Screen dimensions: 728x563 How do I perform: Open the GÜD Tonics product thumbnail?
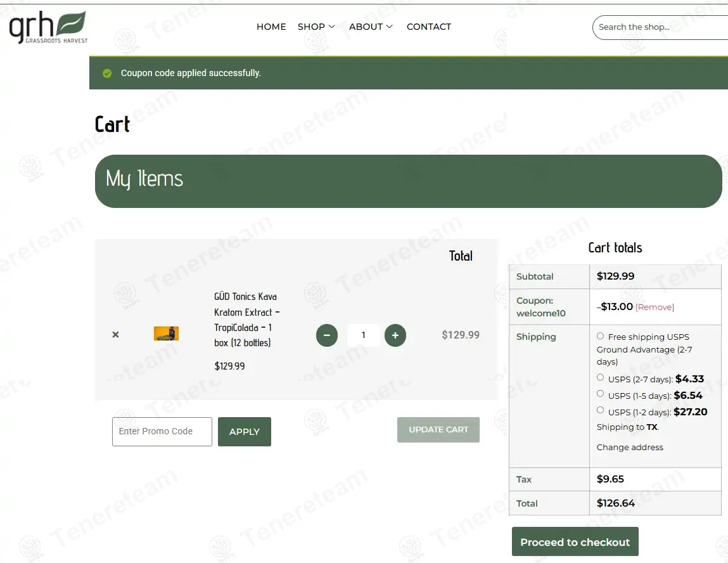pyautogui.click(x=166, y=333)
